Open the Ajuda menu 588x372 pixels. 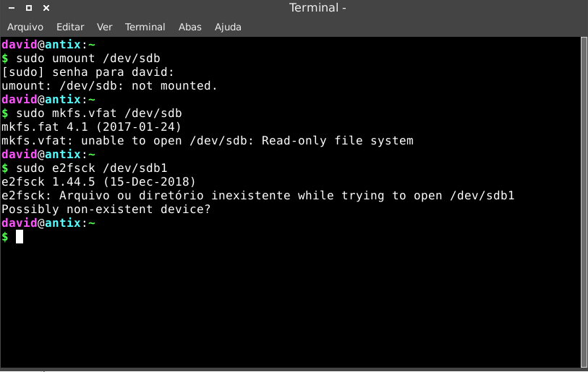228,27
